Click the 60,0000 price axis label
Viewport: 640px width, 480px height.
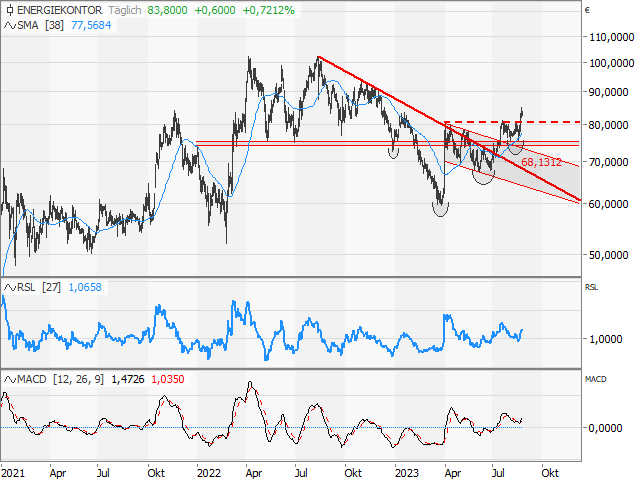(611, 204)
